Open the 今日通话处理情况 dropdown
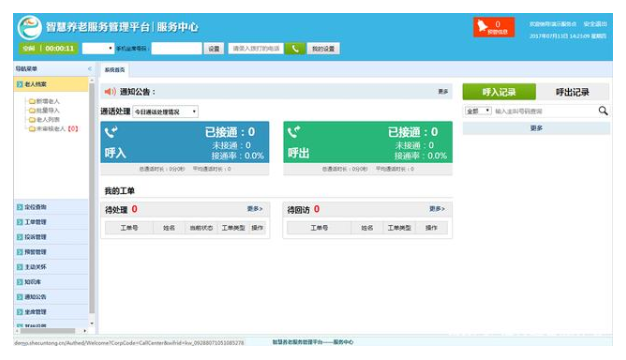Screen dimensions: 626x360 coord(165,112)
